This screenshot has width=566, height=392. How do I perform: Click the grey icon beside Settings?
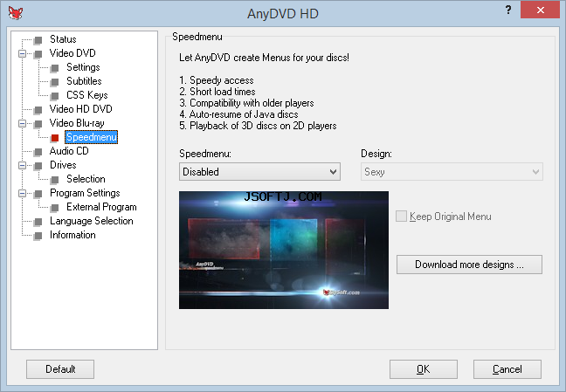pyautogui.click(x=55, y=68)
